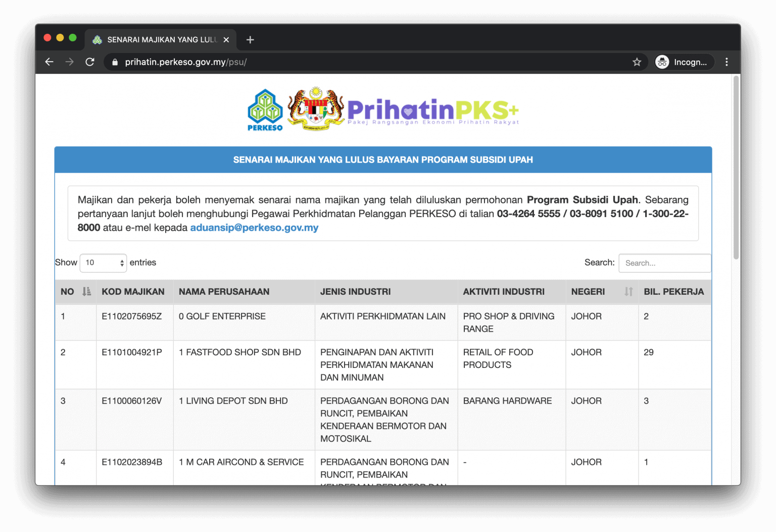776x532 pixels.
Task: Close the SENARAI MAJIKAN tab
Action: (226, 40)
